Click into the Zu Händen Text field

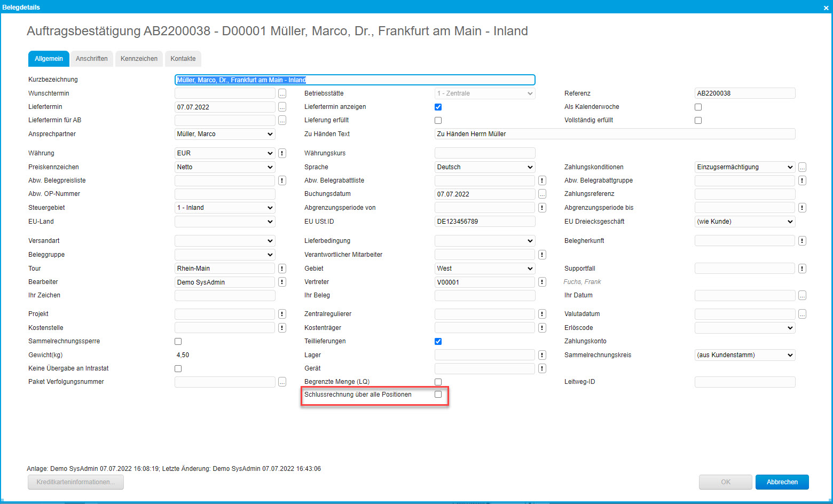[614, 134]
